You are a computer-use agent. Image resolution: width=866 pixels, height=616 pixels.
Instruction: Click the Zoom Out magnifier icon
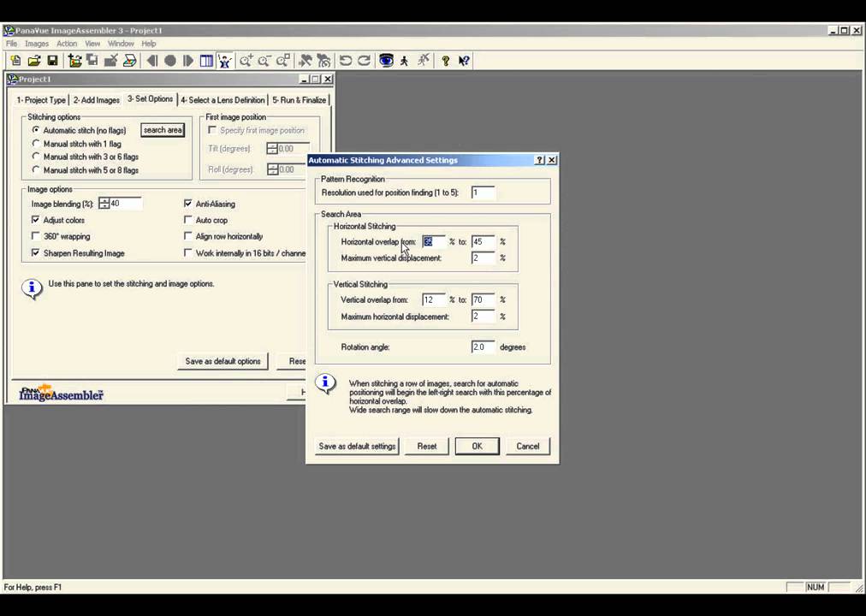pos(264,61)
